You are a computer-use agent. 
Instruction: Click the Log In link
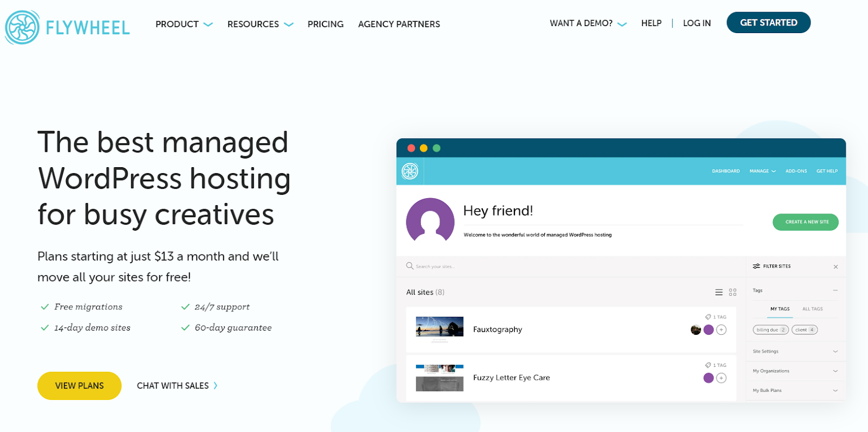click(x=697, y=23)
